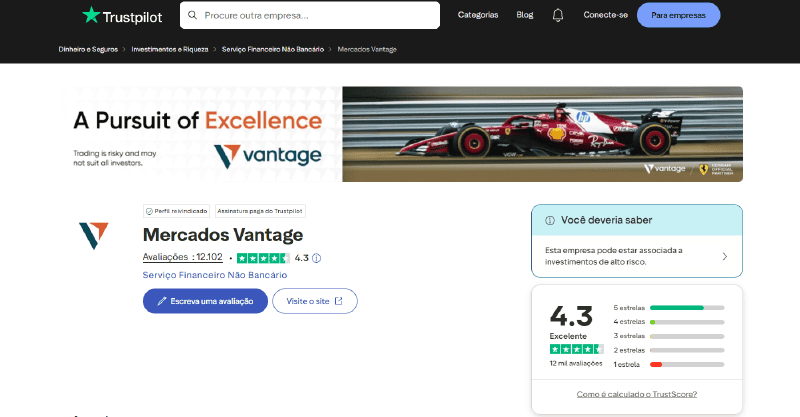The height and width of the screenshot is (417, 800).
Task: Click the search magnifier icon
Action: pos(192,15)
